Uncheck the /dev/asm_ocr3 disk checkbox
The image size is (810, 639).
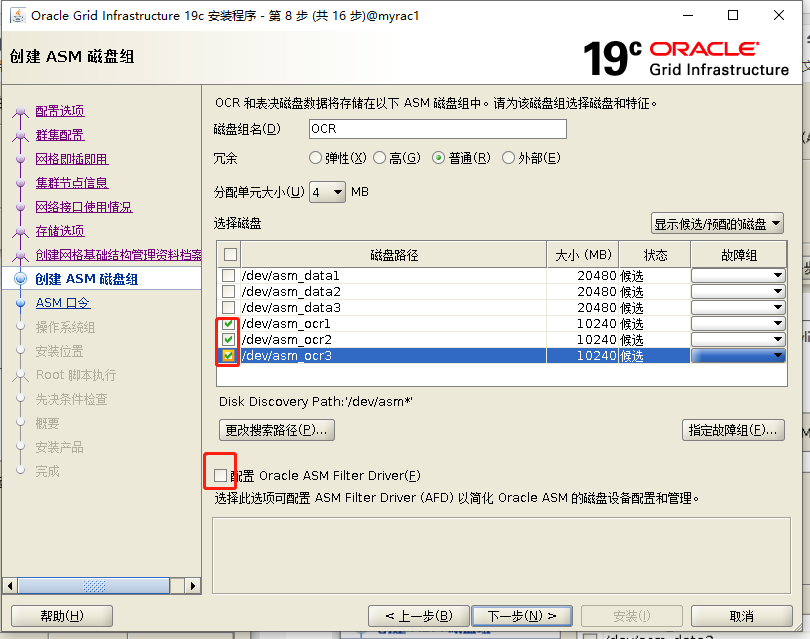[x=228, y=355]
